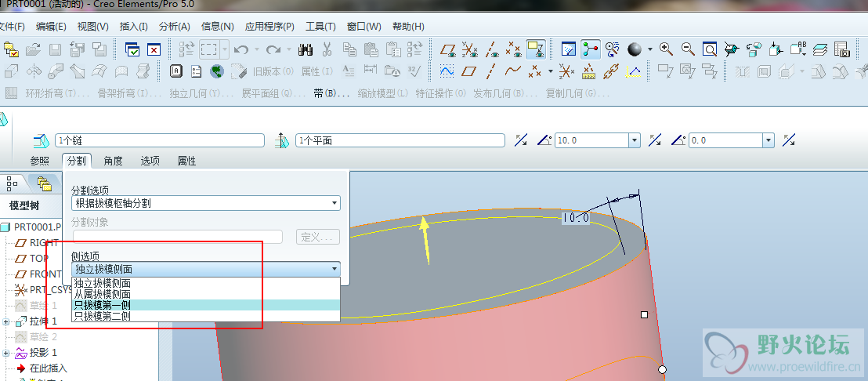The width and height of the screenshot is (868, 381).
Task: Open the 工具(T) menu
Action: 320,27
